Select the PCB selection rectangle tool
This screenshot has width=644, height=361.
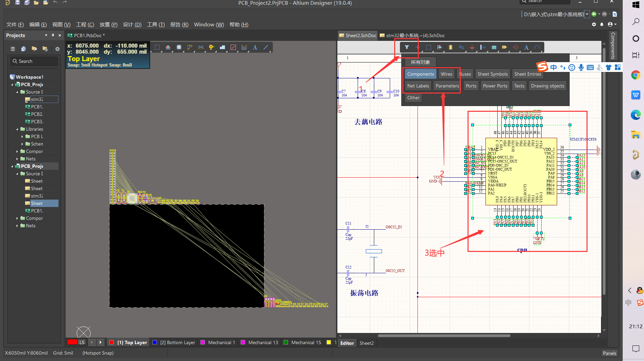157,47
